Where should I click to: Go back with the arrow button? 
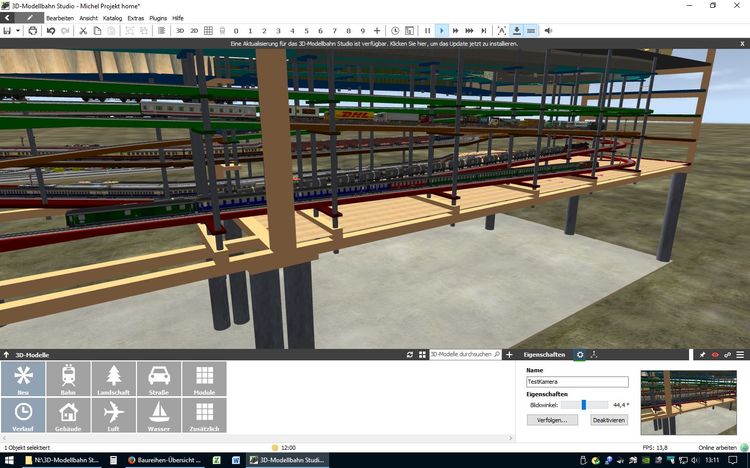tap(7, 18)
